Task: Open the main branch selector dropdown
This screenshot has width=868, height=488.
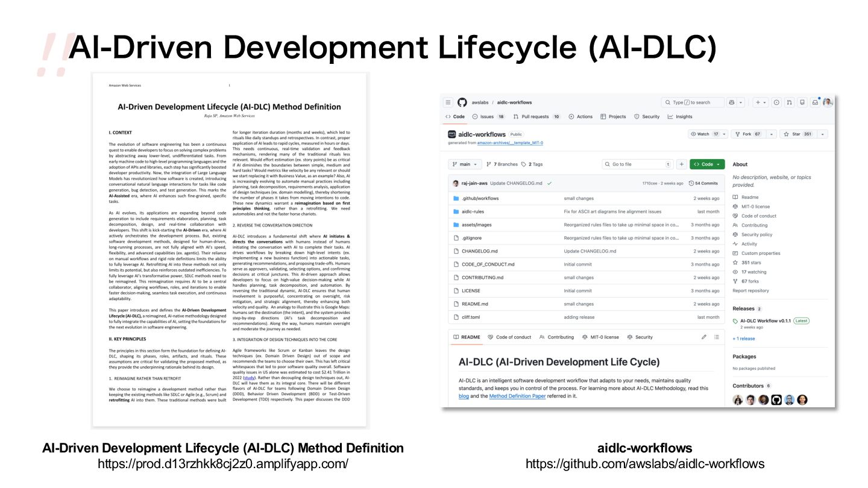Action: 465,164
